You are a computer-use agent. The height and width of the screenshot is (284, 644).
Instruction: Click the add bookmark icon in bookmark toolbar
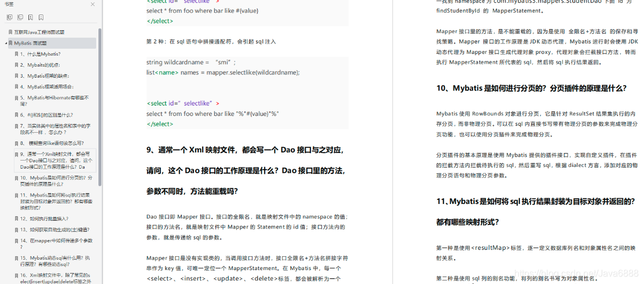[31, 17]
